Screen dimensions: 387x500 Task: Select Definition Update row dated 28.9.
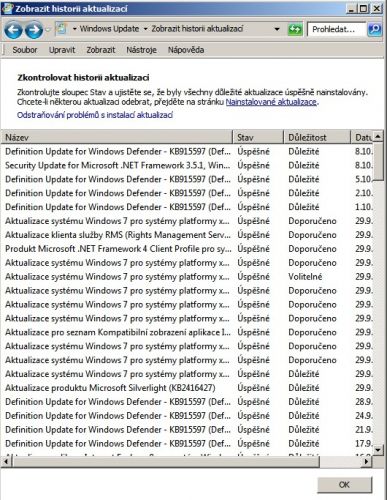tap(187, 402)
